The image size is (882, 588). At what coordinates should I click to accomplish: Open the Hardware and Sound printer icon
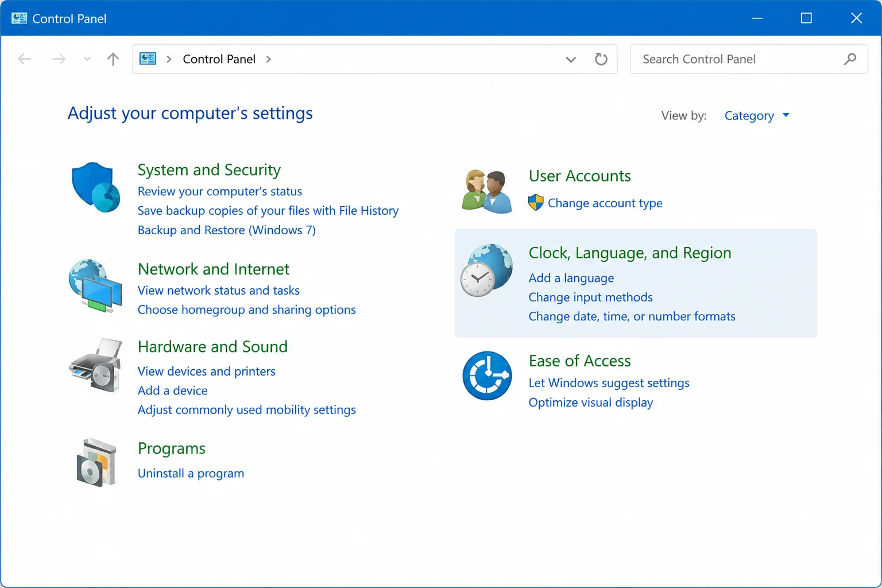tap(96, 365)
